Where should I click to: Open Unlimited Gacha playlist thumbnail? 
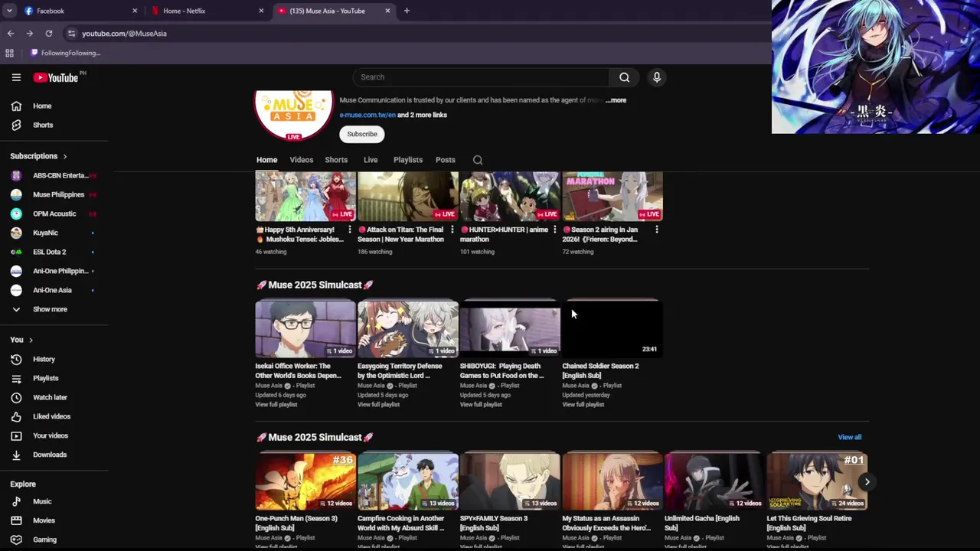pyautogui.click(x=714, y=481)
